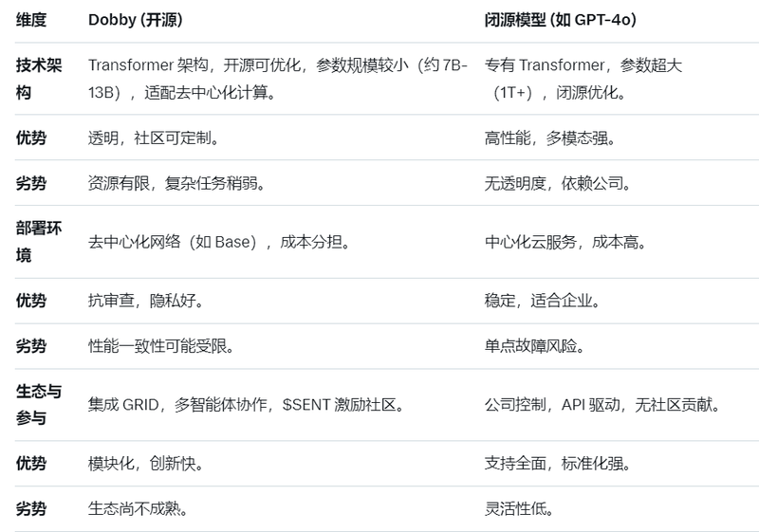Select the "高性能，多模态强。" cell

point(550,138)
